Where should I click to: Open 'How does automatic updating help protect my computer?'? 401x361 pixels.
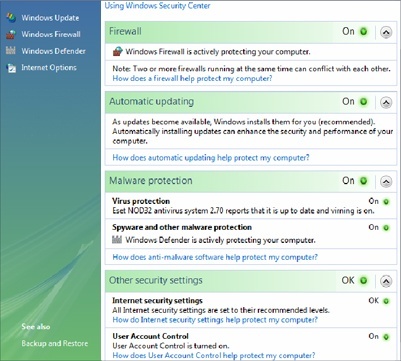211,157
